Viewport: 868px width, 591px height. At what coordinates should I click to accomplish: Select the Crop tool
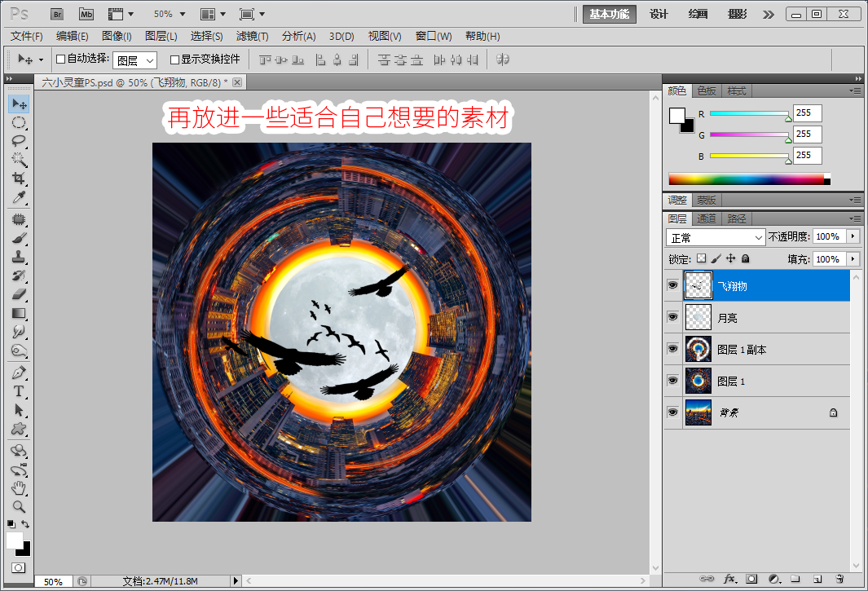coord(19,179)
